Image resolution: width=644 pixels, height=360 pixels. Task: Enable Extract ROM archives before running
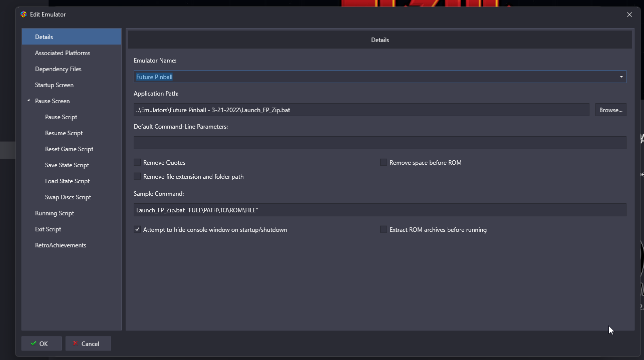[384, 230]
